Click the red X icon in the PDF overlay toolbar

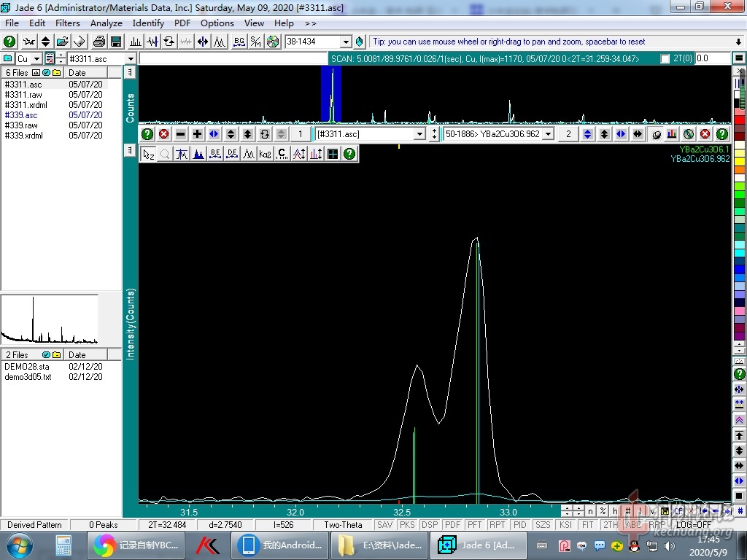pyautogui.click(x=705, y=134)
